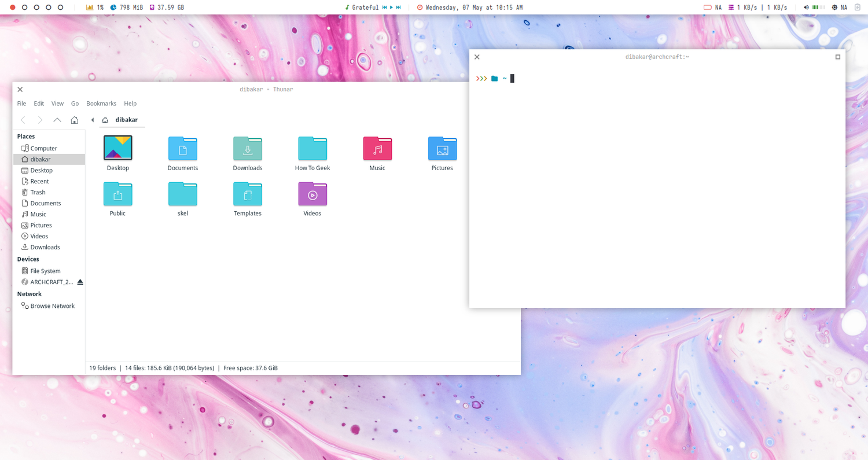Open the Edit menu in Thunar
This screenshot has width=868, height=460.
[39, 104]
